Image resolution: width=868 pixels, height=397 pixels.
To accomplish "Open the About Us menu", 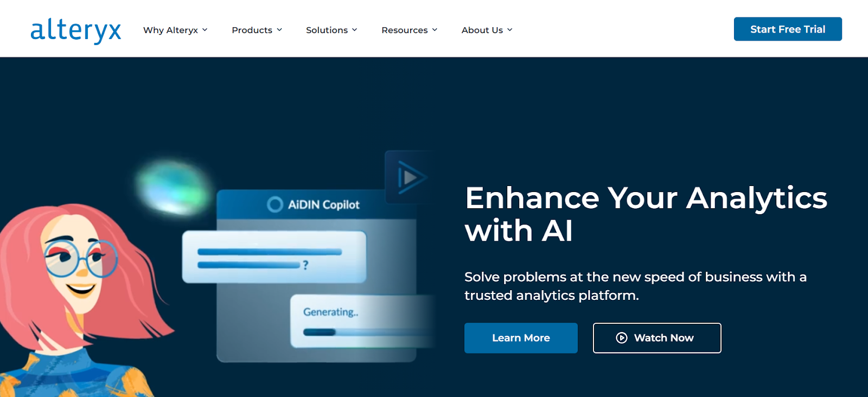I will [x=482, y=30].
